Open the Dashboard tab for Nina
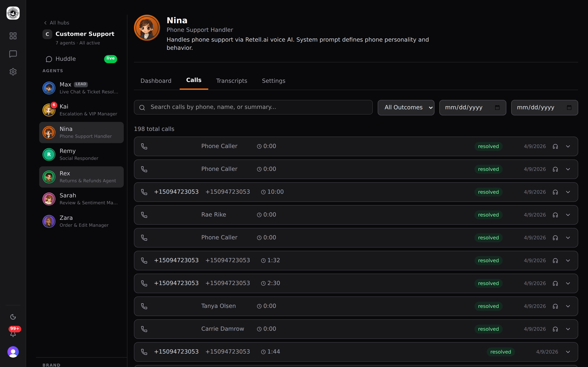 tap(156, 81)
